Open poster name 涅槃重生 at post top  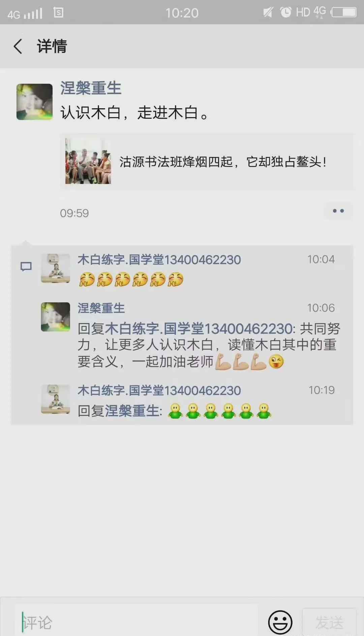(91, 88)
